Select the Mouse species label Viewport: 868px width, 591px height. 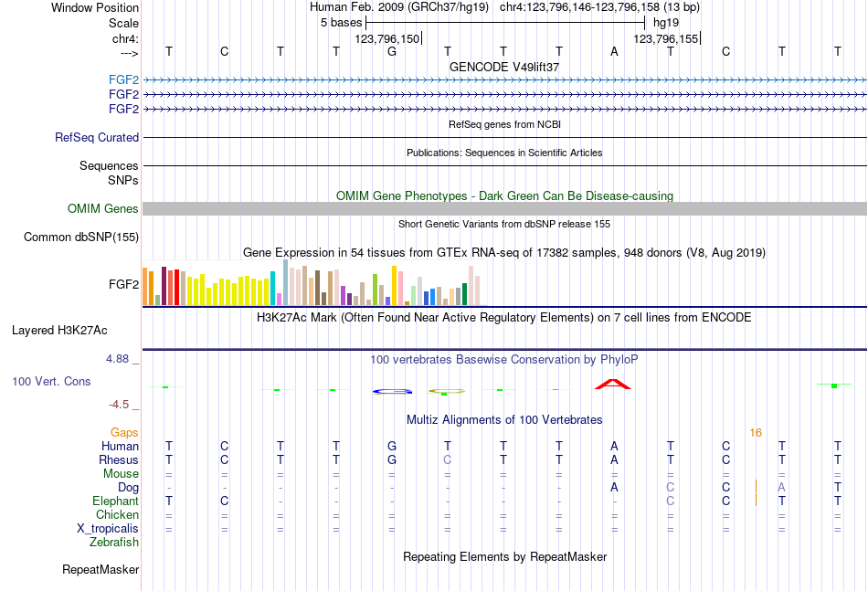pos(121,474)
